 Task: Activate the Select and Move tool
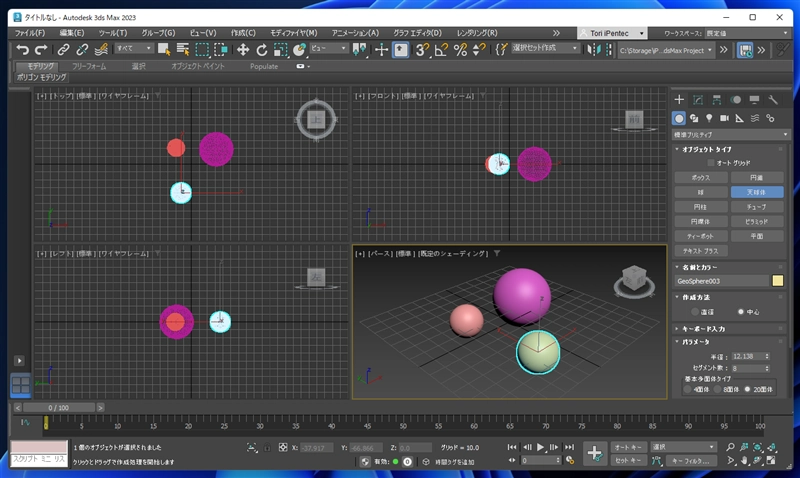click(x=243, y=49)
